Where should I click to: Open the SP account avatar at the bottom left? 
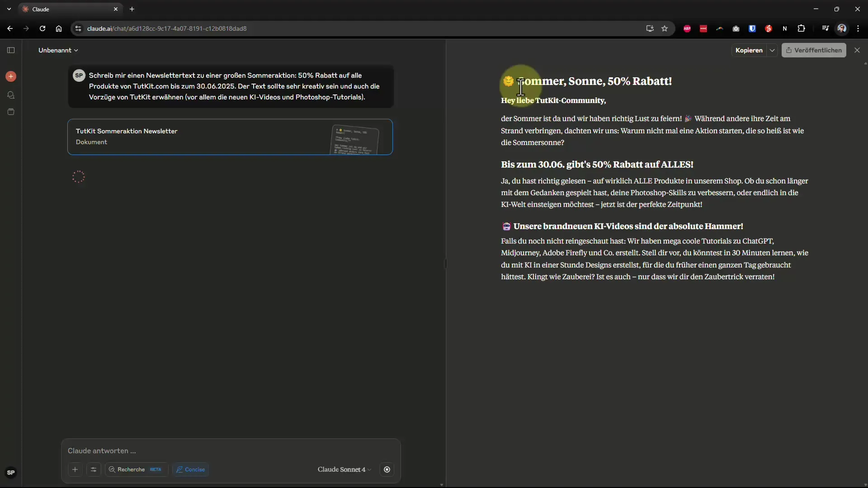point(11,473)
